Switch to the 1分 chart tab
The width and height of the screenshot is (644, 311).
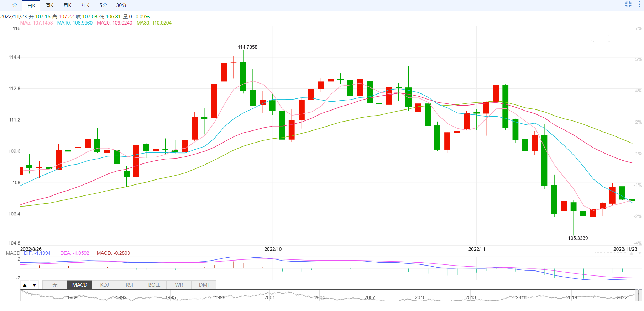coord(13,5)
